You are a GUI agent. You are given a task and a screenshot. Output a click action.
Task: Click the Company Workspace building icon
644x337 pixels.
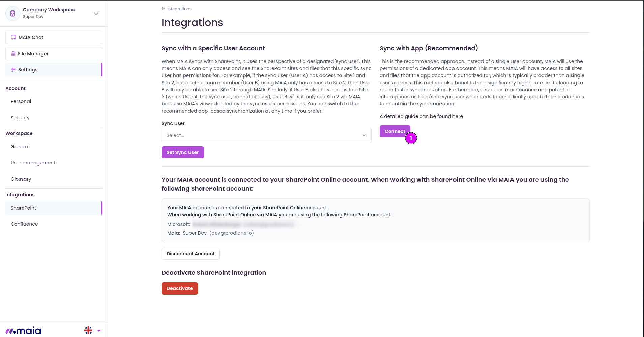pyautogui.click(x=13, y=13)
